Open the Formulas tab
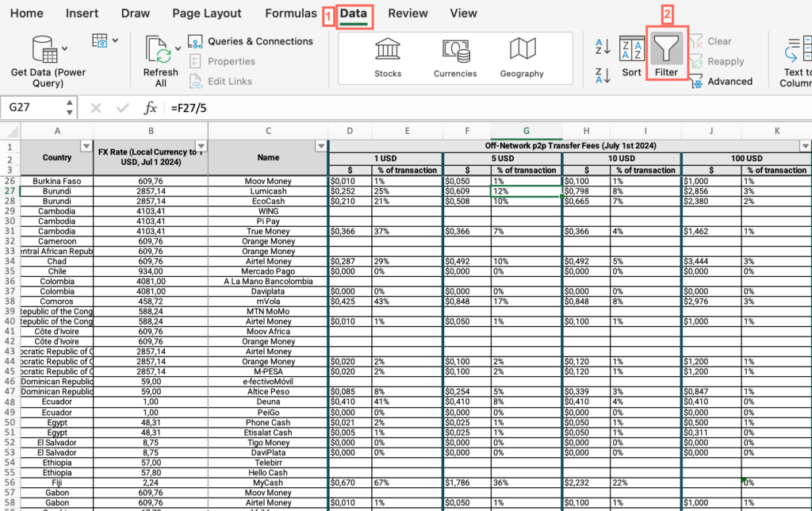 point(291,13)
